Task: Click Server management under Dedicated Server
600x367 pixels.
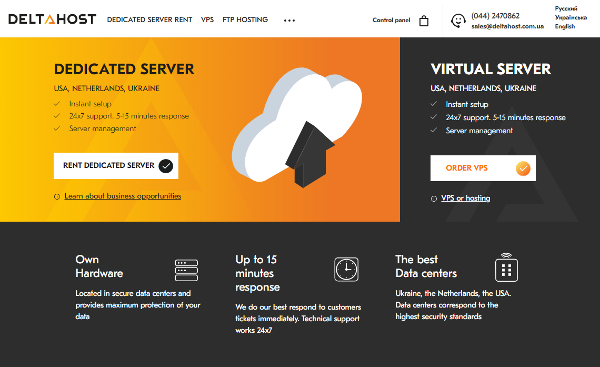Action: tap(103, 129)
